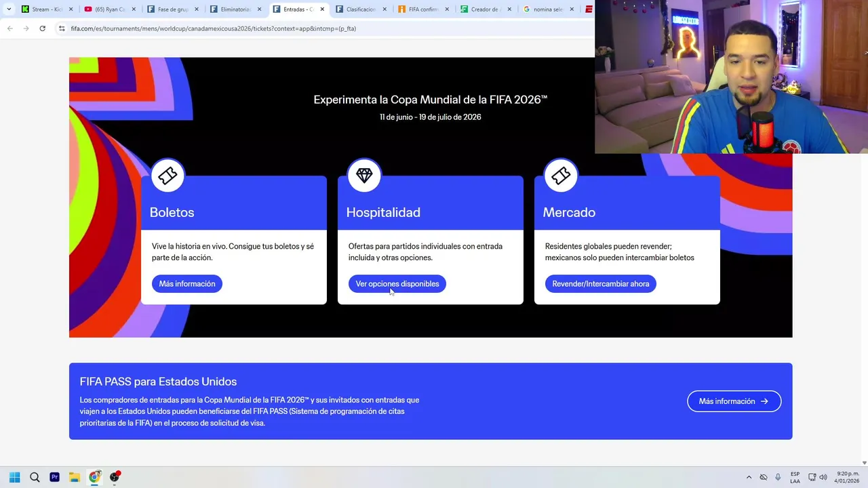Open Adobe Premiere Pro from taskbar
Screen dimensions: 868x488
tap(54, 477)
